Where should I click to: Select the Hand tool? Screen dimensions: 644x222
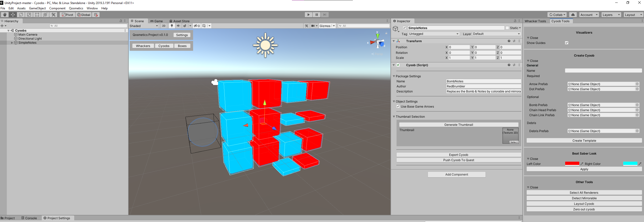pyautogui.click(x=5, y=15)
